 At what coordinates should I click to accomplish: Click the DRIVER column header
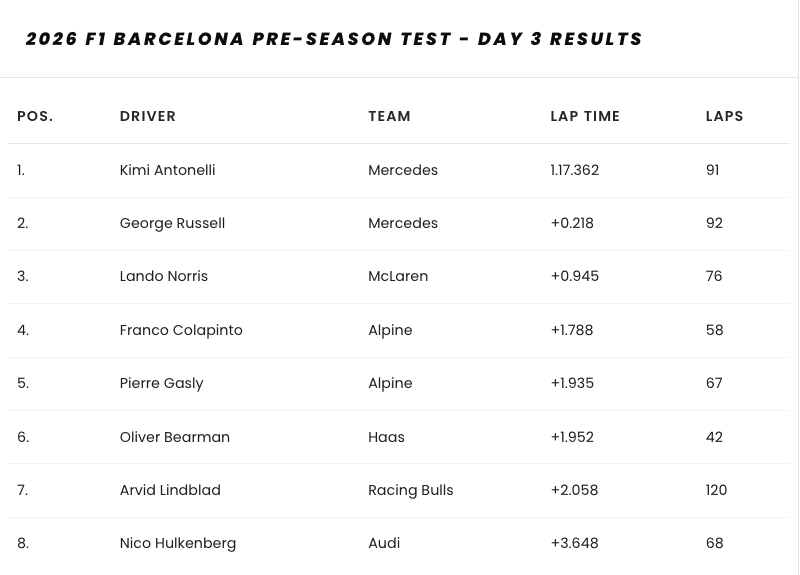pos(148,116)
